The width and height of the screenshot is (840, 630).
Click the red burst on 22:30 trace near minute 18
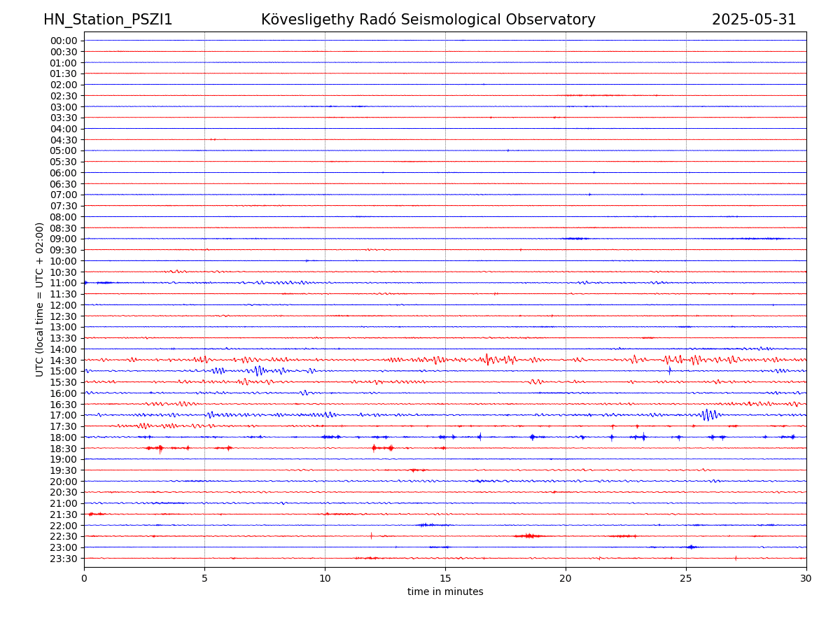(x=528, y=536)
